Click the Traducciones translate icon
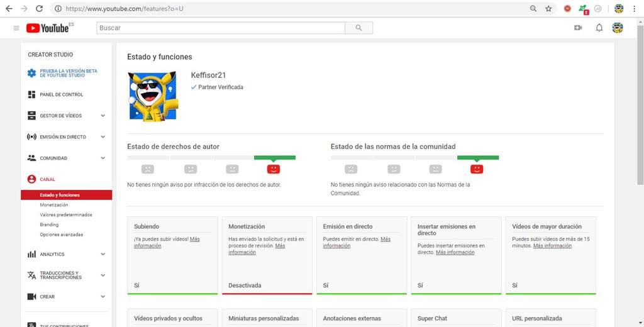The height and width of the screenshot is (327, 644). [31, 275]
